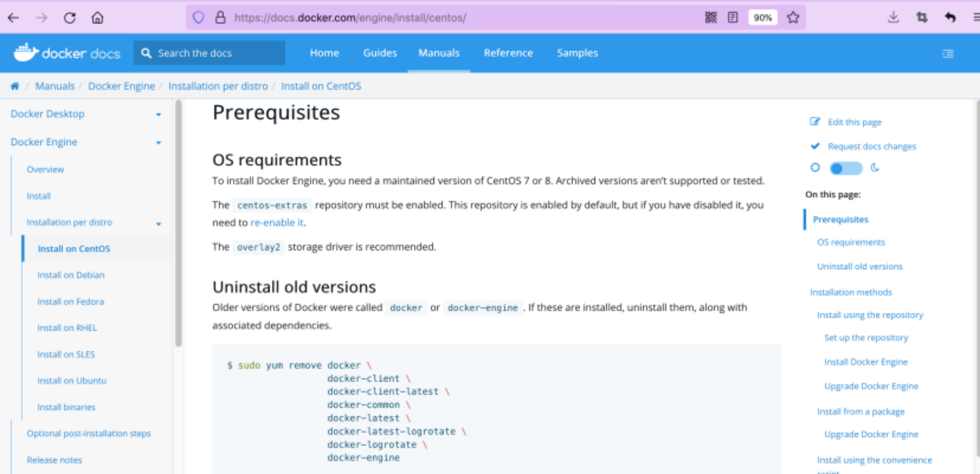980x474 pixels.
Task: Click Edit this page link text
Action: [x=854, y=122]
